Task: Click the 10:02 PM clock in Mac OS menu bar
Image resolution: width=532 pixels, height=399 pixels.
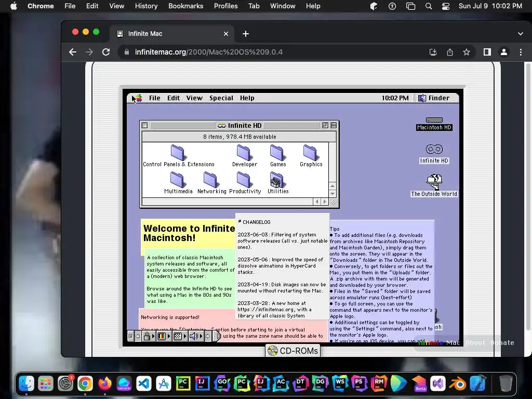Action: tap(395, 98)
